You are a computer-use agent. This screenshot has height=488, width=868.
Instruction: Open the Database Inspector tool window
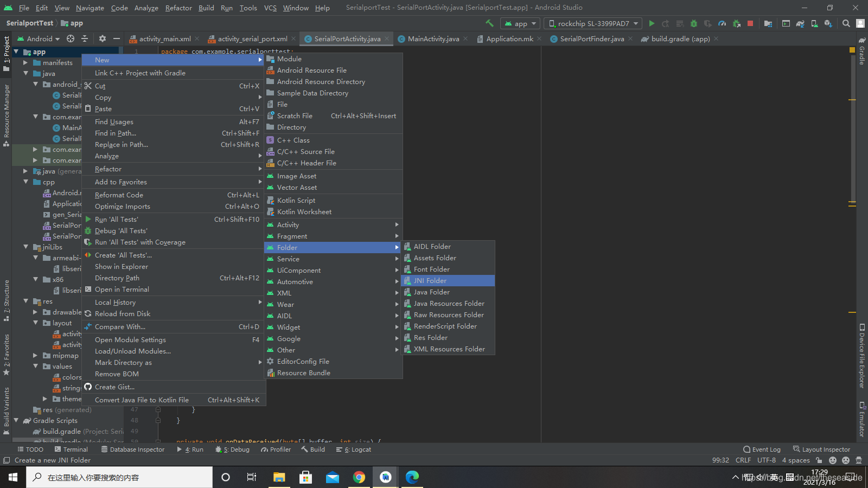coord(133,450)
